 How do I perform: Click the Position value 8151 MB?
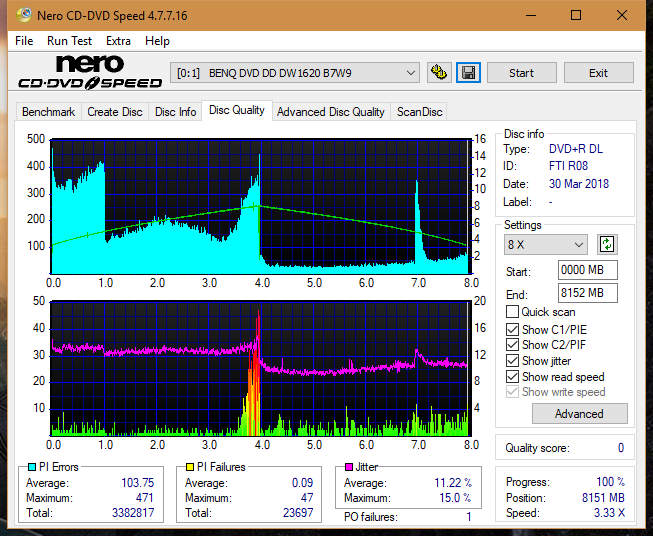603,498
